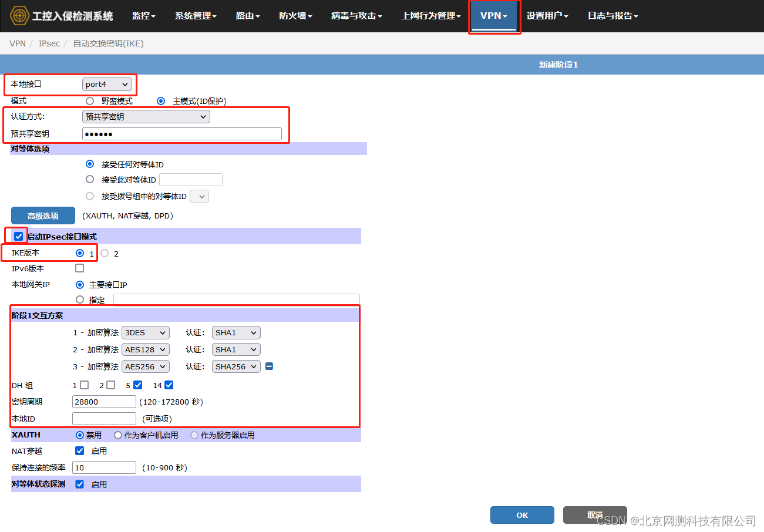
Task: Toggle NAT穿越 启用 checkbox
Action: pos(80,451)
